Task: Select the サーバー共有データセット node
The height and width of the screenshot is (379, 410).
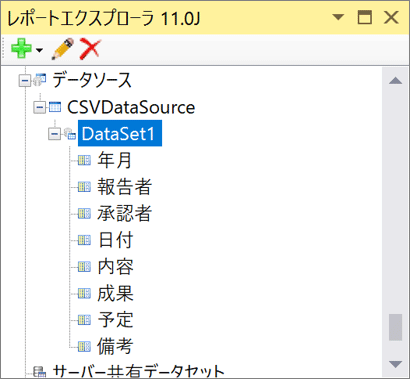Action: [x=139, y=371]
